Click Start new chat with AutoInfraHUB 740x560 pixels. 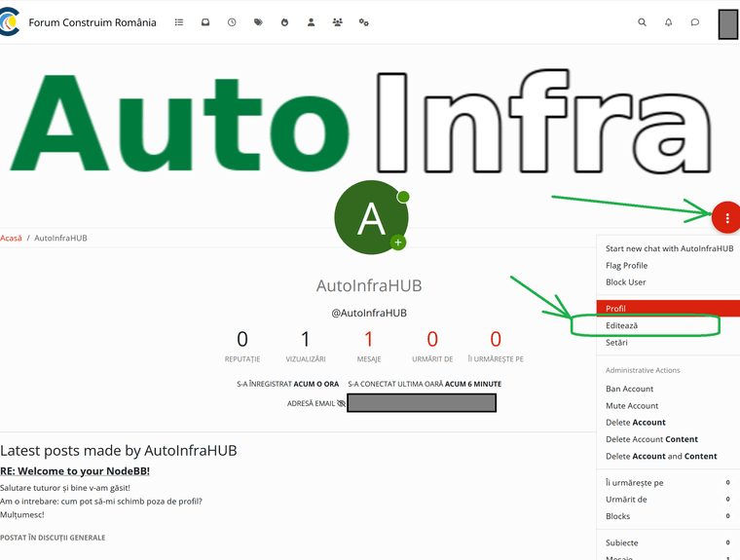click(669, 248)
